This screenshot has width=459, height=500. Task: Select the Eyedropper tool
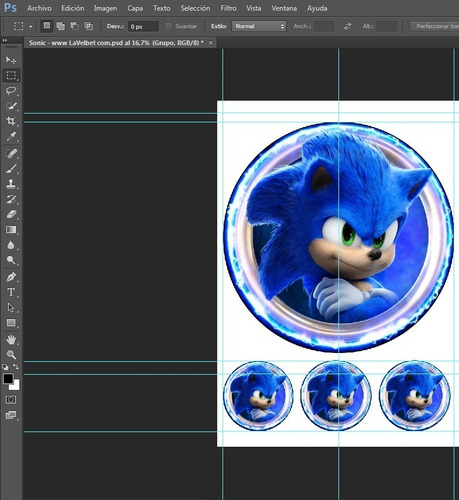11,136
